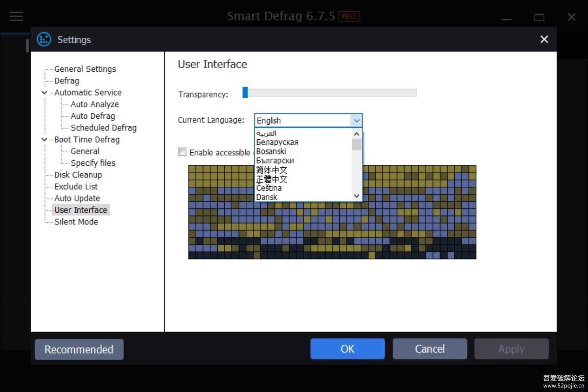
Task: Select Scheduled Defrag in the tree
Action: (x=103, y=128)
